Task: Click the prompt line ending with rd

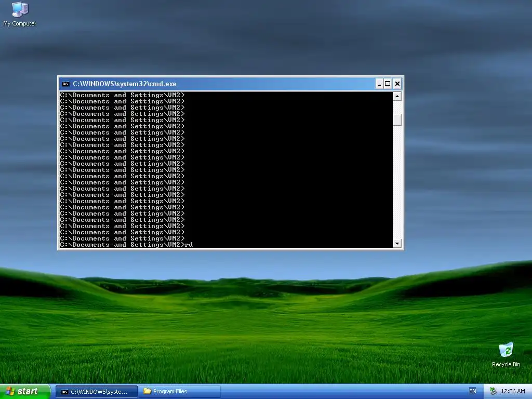Action: (x=127, y=245)
